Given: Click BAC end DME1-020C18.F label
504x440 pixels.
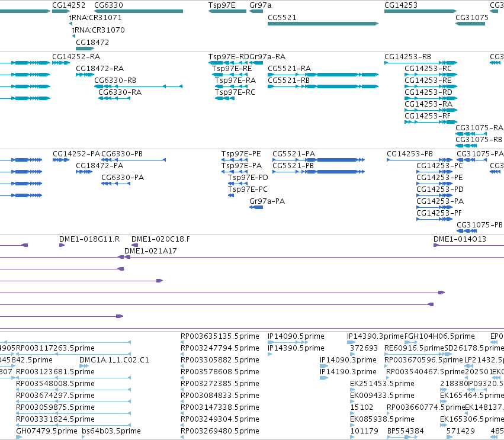Looking at the screenshot, I should (x=160, y=239).
